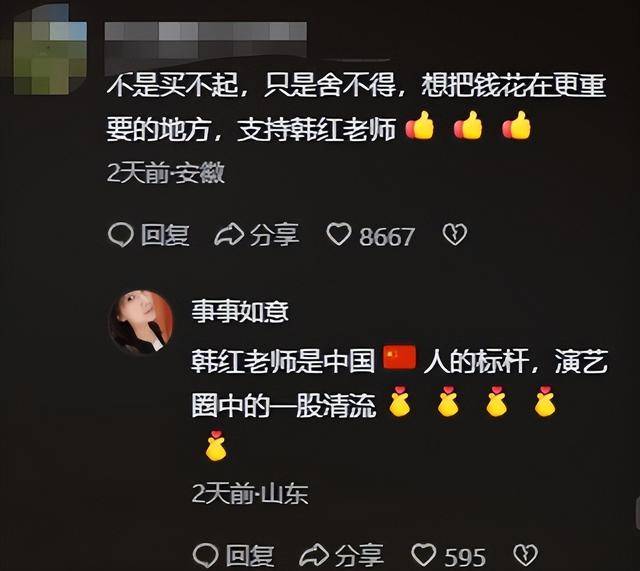Click 回复 text on first comment

click(165, 235)
